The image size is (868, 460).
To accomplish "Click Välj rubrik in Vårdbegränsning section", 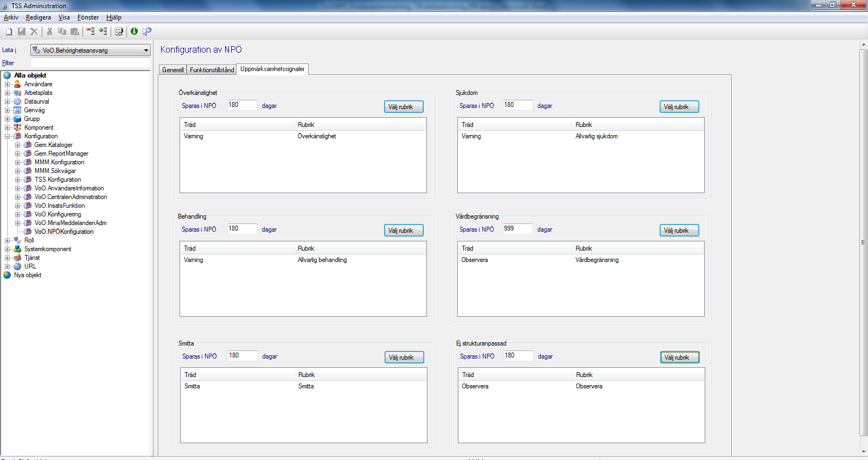I will pyautogui.click(x=679, y=231).
